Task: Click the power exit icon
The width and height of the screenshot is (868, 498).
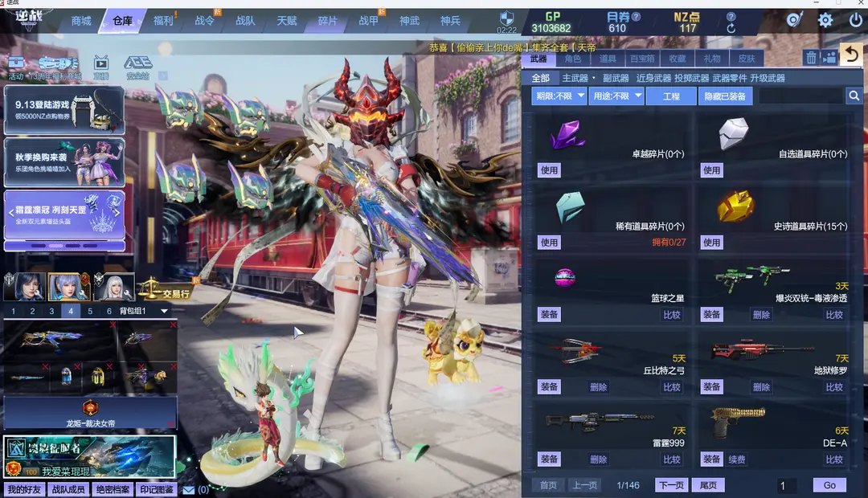Action: tap(856, 20)
